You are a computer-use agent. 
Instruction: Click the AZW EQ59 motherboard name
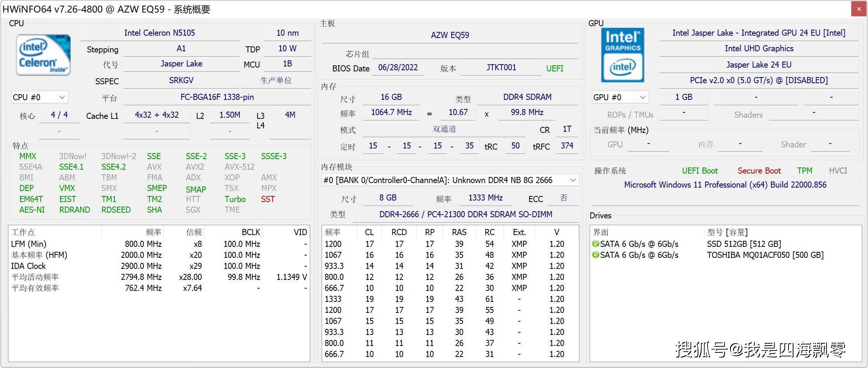[450, 35]
